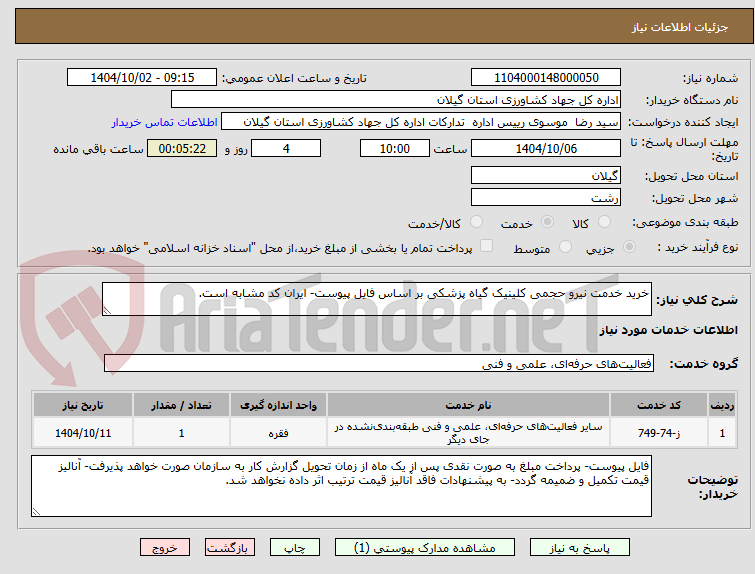Select the کالا radio button
755x574 pixels.
click(604, 222)
